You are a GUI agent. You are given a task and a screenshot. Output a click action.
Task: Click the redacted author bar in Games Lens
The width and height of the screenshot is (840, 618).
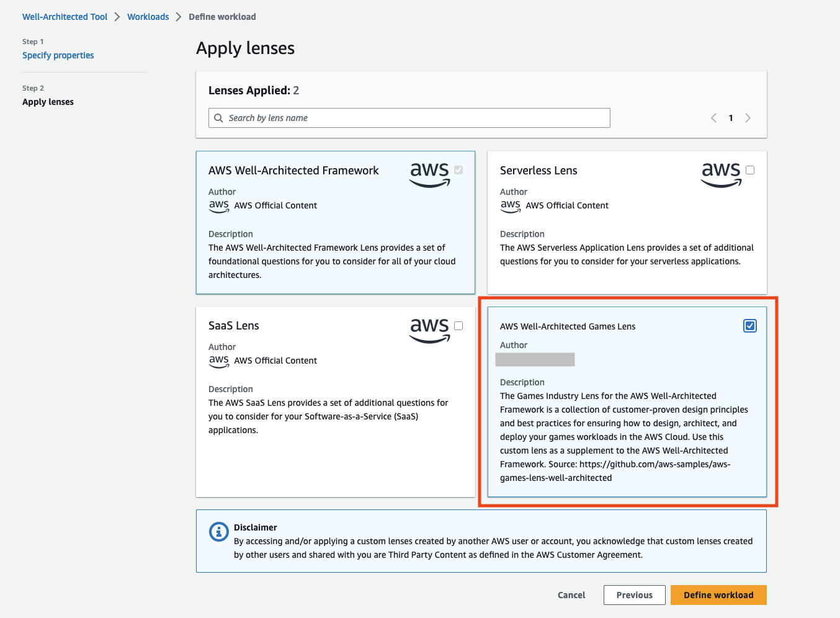coord(535,360)
